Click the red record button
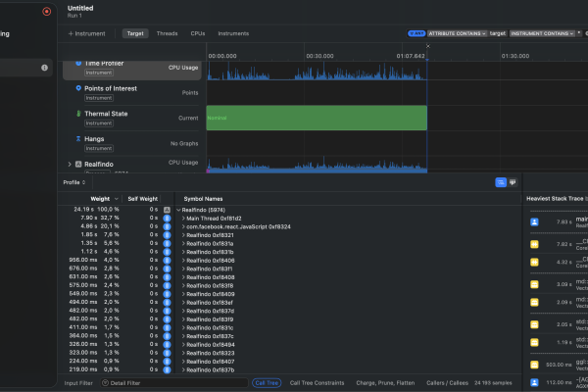Viewport: 588px width, 392px height. pos(46,12)
